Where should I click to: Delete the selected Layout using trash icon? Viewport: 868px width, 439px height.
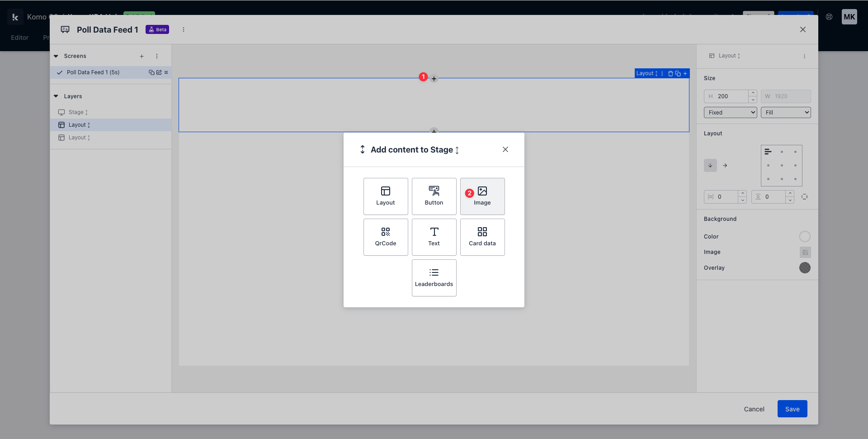670,73
